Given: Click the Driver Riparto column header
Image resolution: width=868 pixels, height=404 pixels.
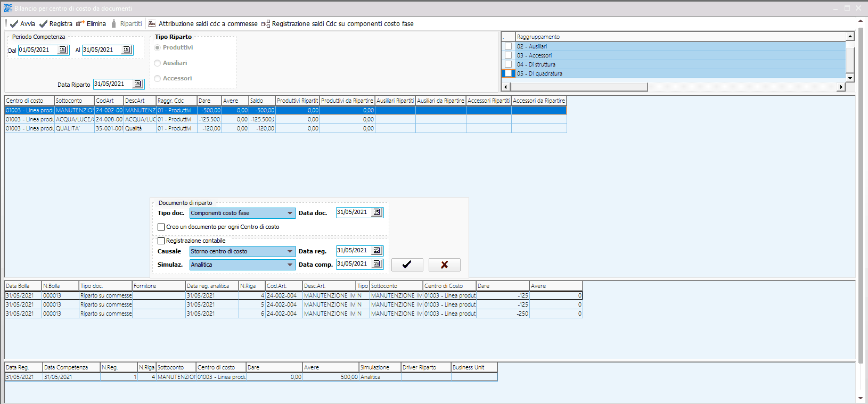Looking at the screenshot, I should coord(426,367).
